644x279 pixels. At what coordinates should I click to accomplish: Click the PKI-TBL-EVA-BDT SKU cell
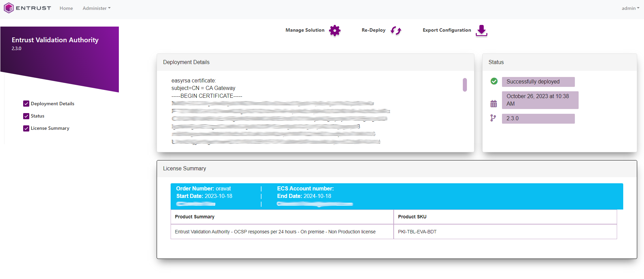(505, 232)
